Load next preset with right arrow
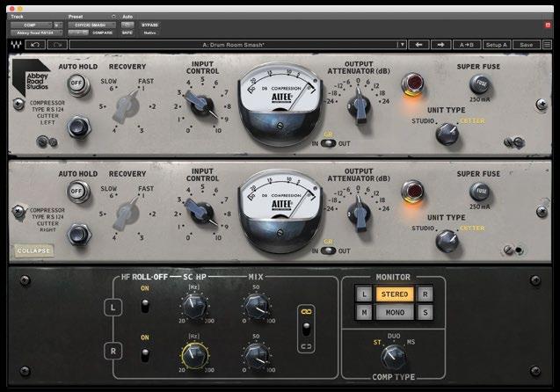Image resolution: width=560 pixels, height=392 pixels. point(440,45)
